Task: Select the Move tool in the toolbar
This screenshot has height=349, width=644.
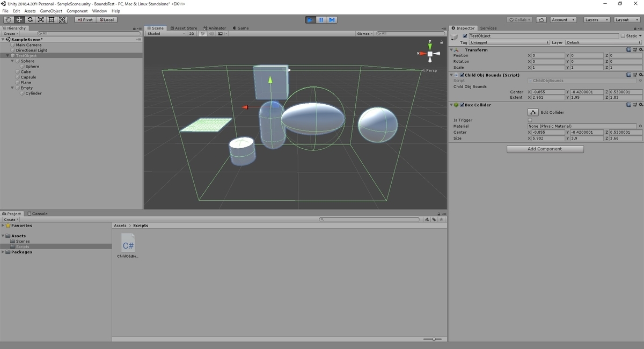Action: tap(19, 20)
